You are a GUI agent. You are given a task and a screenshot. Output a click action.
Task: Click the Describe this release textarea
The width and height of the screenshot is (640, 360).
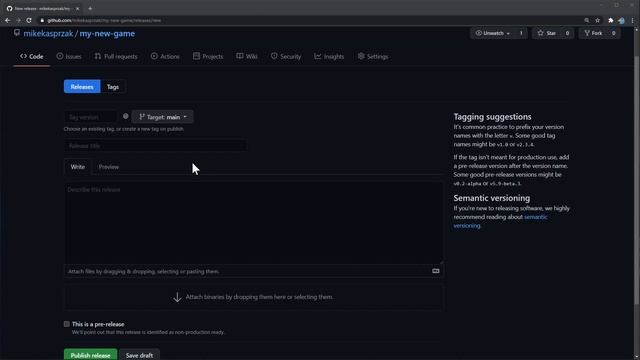pos(253,222)
